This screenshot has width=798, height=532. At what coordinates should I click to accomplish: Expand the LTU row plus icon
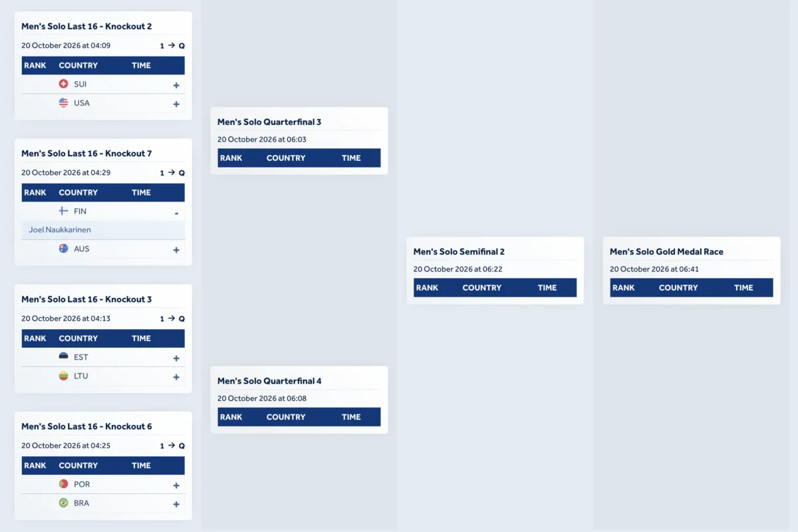pyautogui.click(x=176, y=377)
